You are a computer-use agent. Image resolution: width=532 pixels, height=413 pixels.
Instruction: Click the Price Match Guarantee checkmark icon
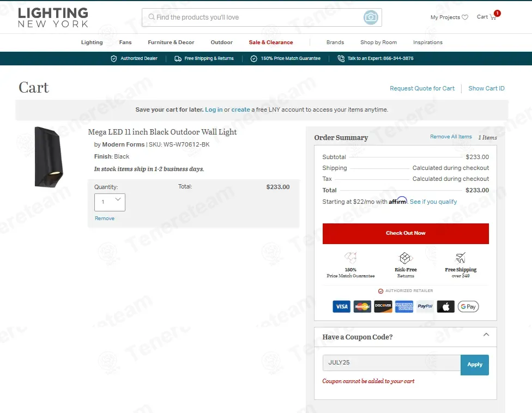254,59
